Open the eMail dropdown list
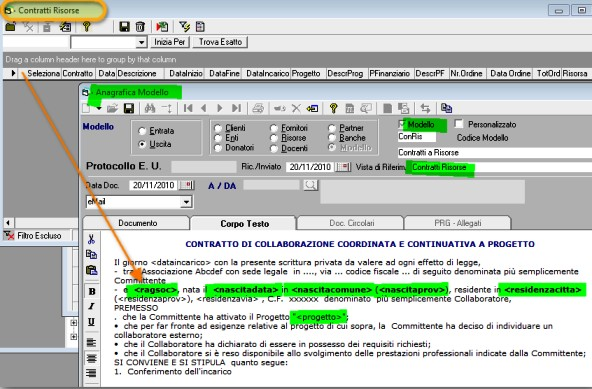 click(x=186, y=202)
